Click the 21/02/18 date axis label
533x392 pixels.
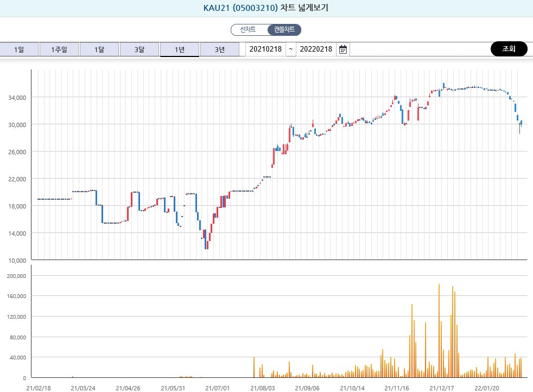pos(39,388)
